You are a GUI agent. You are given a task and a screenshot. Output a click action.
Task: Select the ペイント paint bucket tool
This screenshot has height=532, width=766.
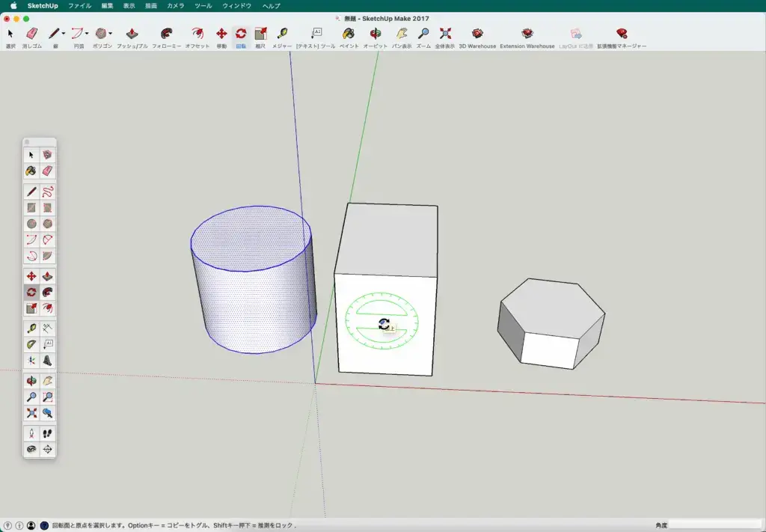tap(349, 34)
